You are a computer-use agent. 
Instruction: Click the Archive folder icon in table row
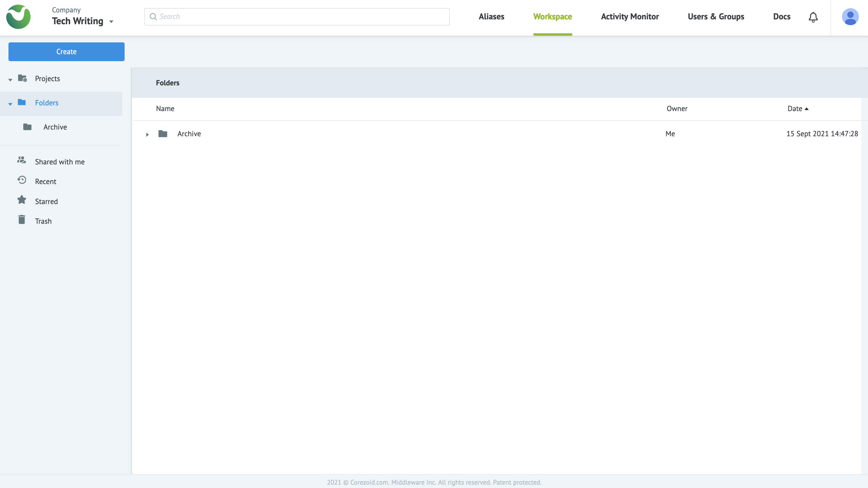coord(163,134)
